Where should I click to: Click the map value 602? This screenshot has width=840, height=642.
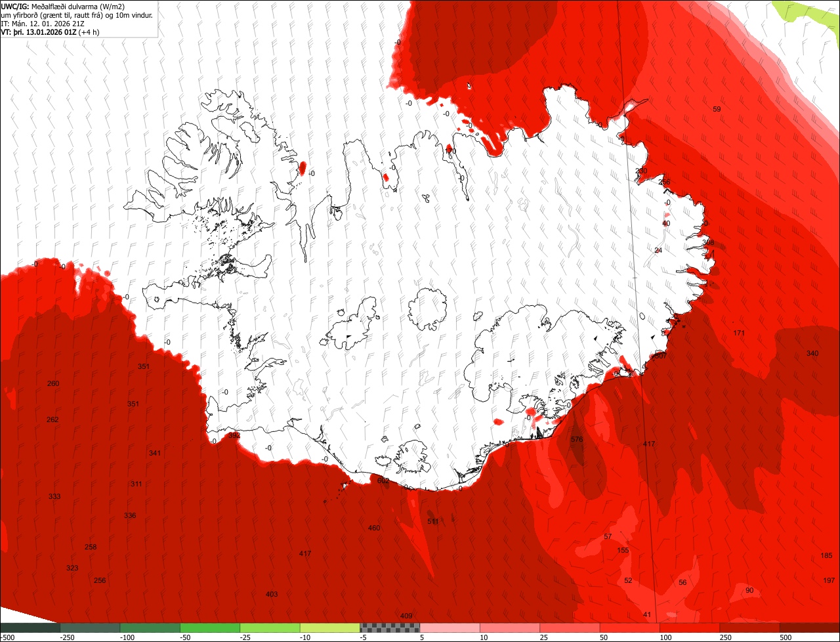click(x=383, y=481)
